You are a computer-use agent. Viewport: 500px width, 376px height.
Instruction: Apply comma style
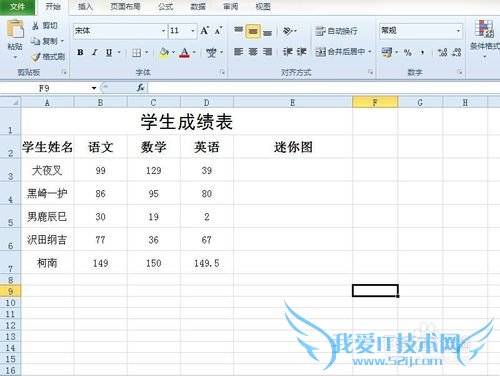coord(423,52)
